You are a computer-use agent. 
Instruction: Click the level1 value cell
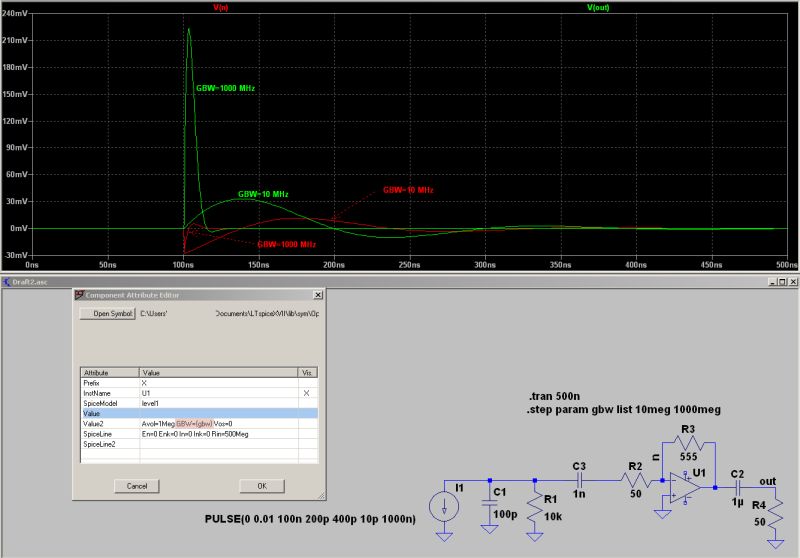click(x=218, y=403)
